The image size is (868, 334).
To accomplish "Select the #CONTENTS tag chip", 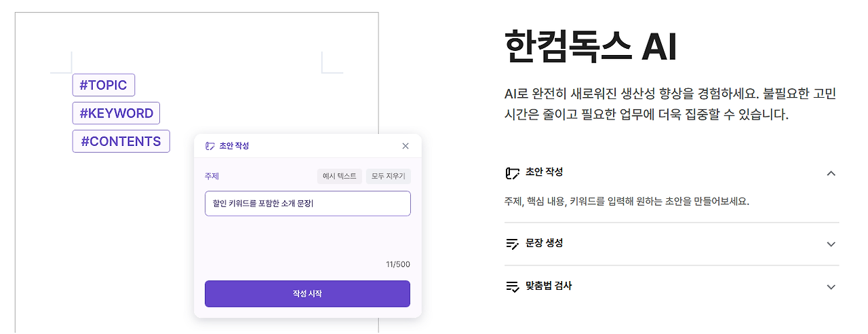I will [121, 141].
